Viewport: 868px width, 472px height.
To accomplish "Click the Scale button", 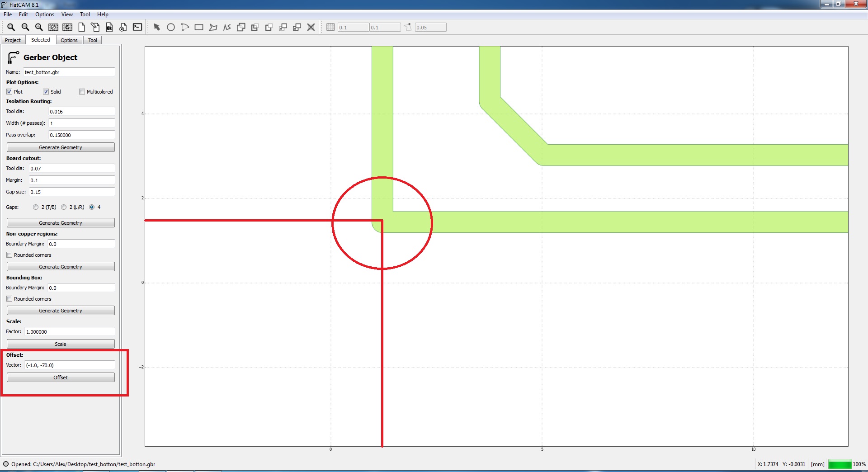I will click(x=61, y=344).
